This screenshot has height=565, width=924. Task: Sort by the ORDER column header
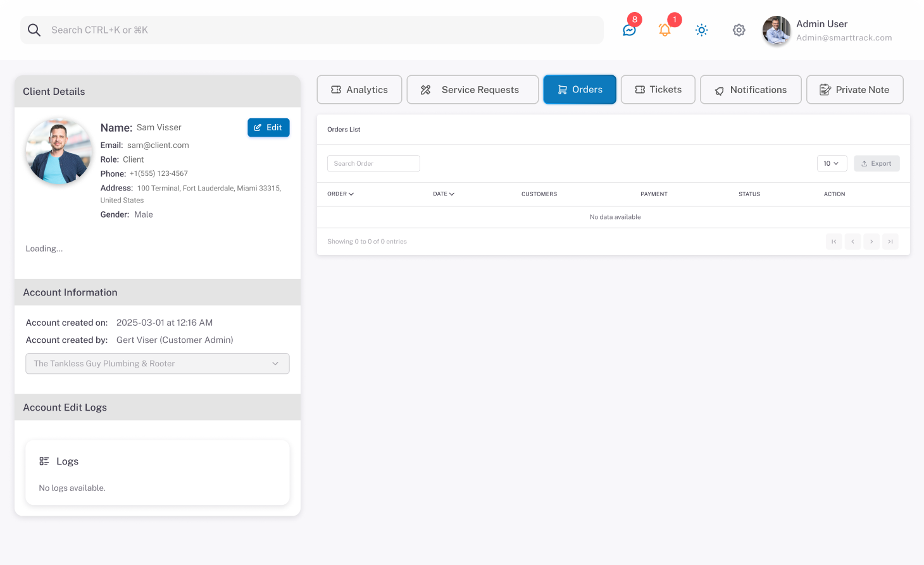[x=340, y=194]
